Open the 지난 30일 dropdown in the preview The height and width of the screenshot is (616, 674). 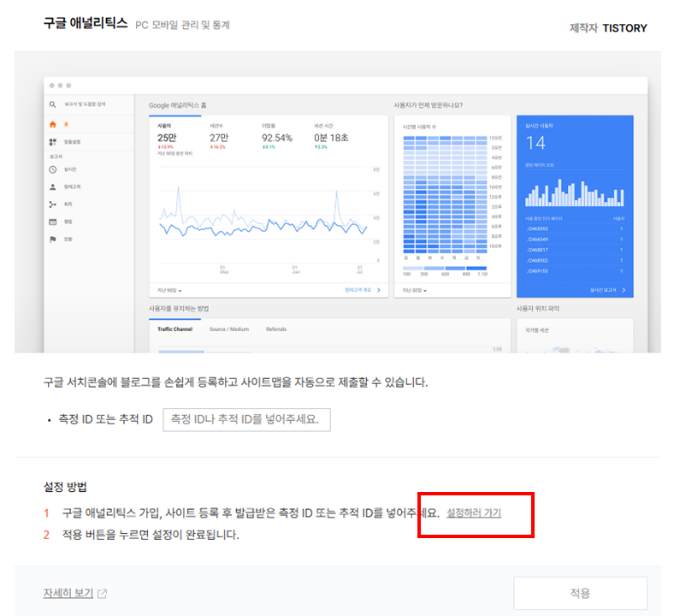[414, 291]
